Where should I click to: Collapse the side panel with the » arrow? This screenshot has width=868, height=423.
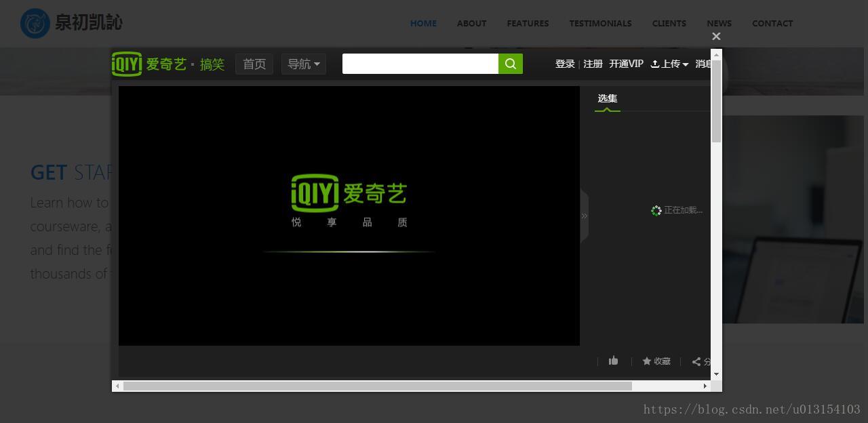584,216
